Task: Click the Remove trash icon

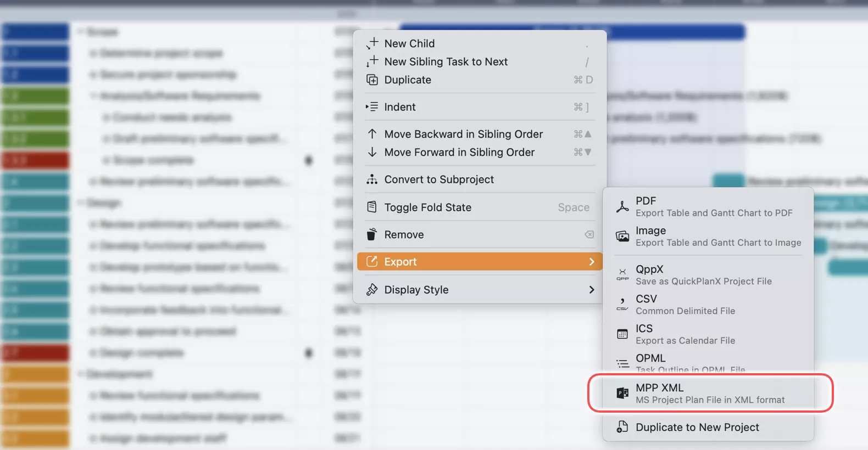Action: coord(372,234)
